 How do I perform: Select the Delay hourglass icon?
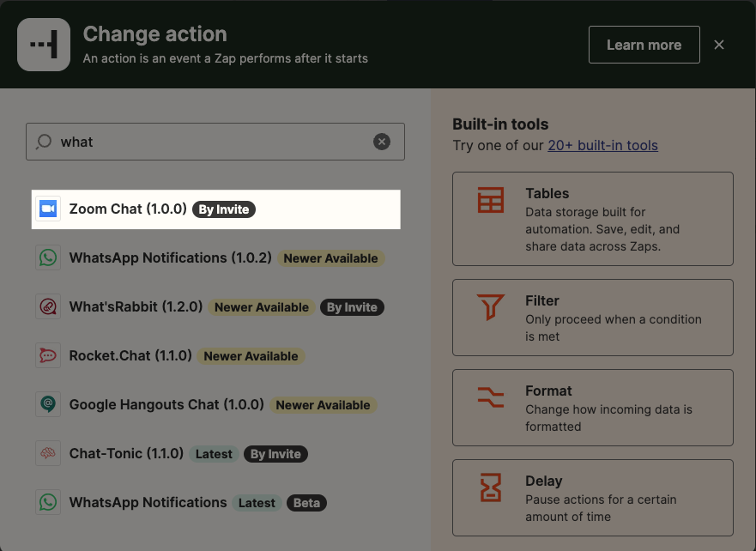click(490, 487)
